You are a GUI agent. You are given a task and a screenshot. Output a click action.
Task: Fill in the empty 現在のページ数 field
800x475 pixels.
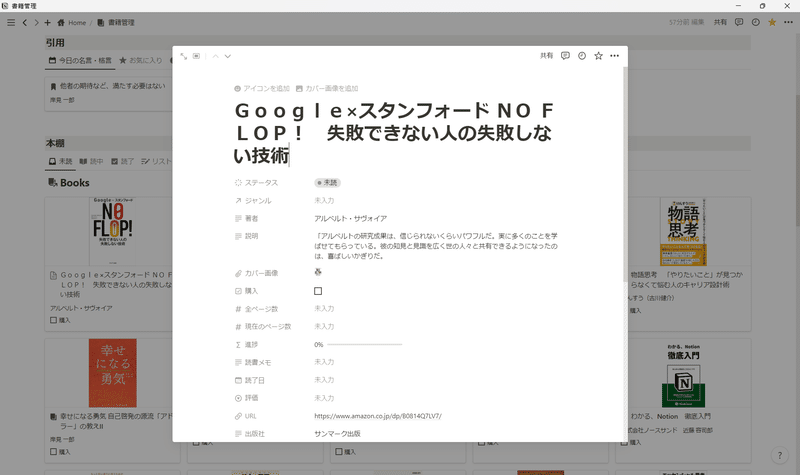click(x=324, y=327)
